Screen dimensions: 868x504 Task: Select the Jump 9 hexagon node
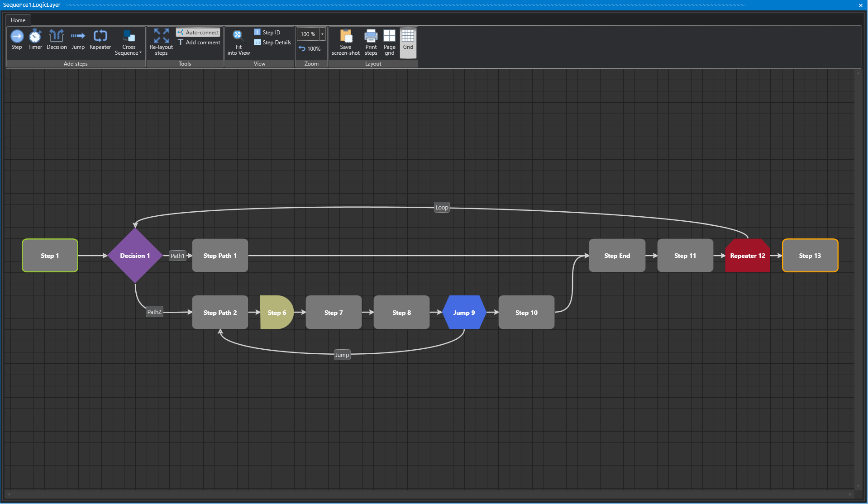click(464, 313)
